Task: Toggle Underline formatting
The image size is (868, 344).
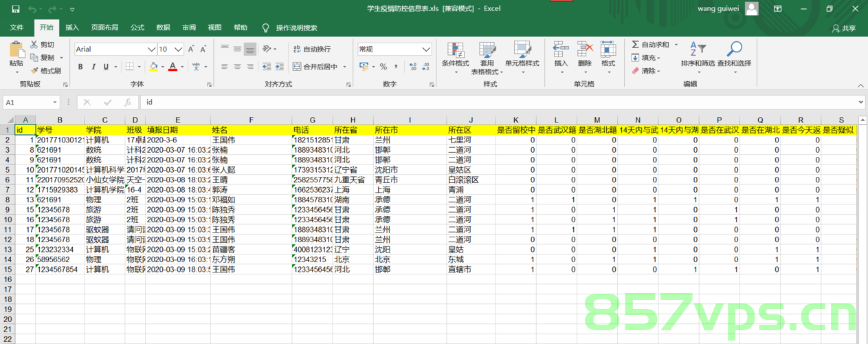Action: [x=106, y=67]
